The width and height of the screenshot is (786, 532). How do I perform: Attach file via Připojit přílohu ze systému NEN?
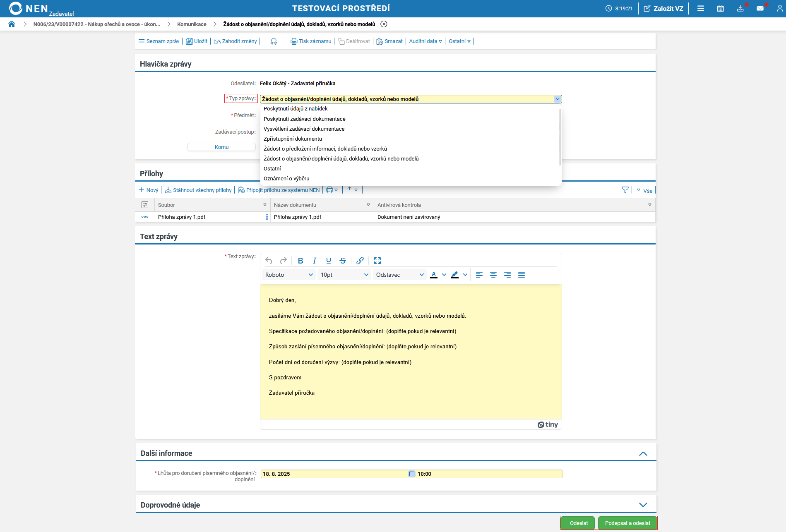click(x=279, y=190)
